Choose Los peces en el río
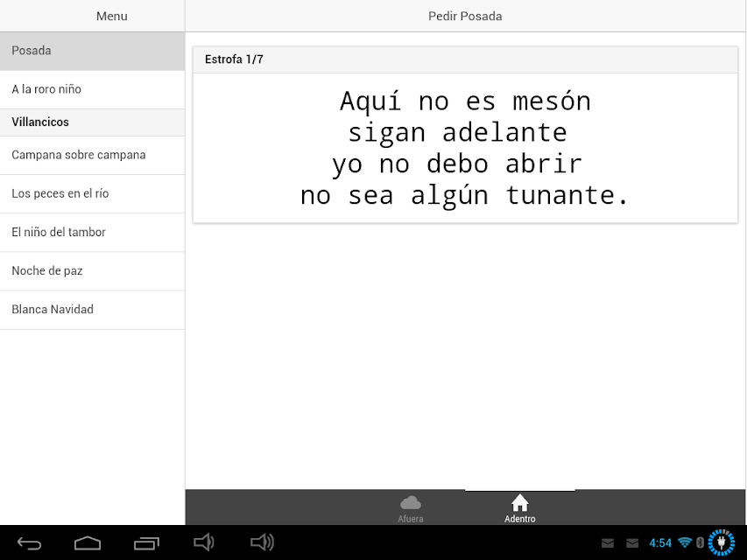747x560 pixels. [93, 193]
